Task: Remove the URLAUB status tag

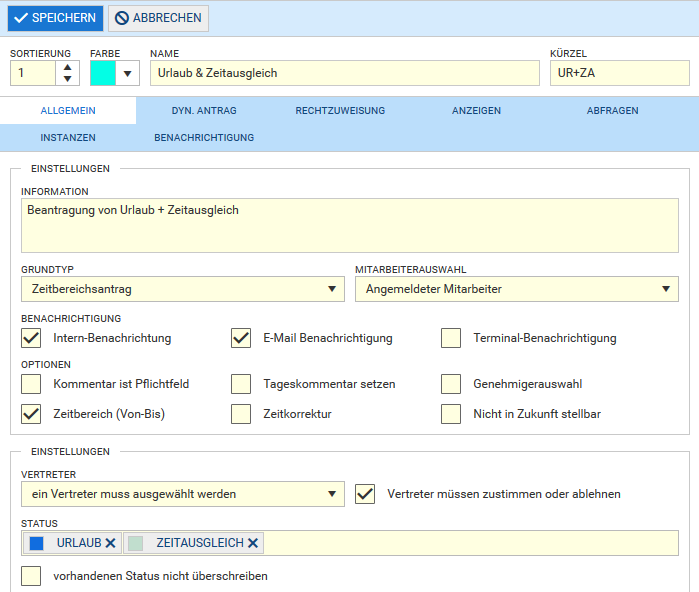Action: [111, 543]
